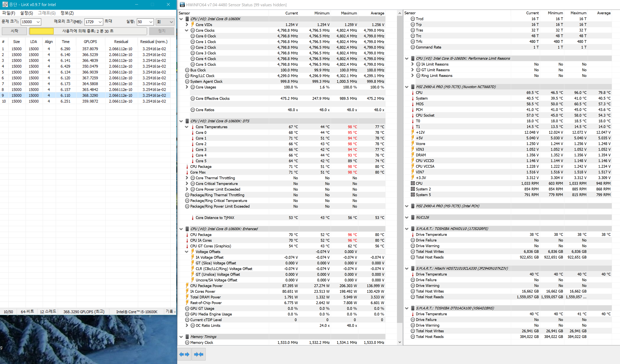
Task: Open the problem size 15000 dropdown
Action: point(38,22)
